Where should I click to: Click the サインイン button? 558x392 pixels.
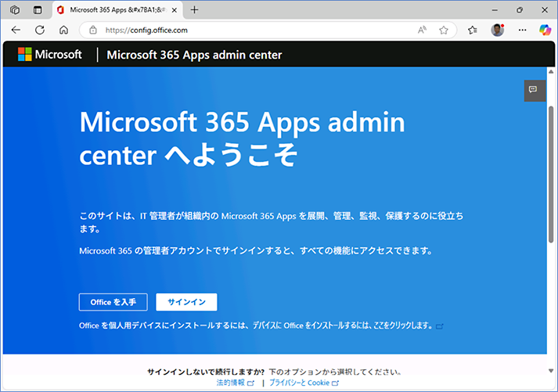(x=186, y=302)
